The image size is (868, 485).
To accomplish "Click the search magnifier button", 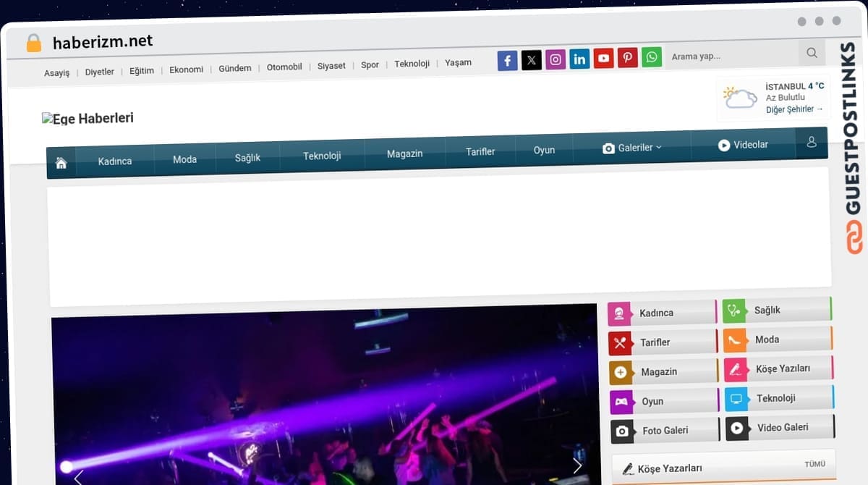I will click(x=812, y=53).
